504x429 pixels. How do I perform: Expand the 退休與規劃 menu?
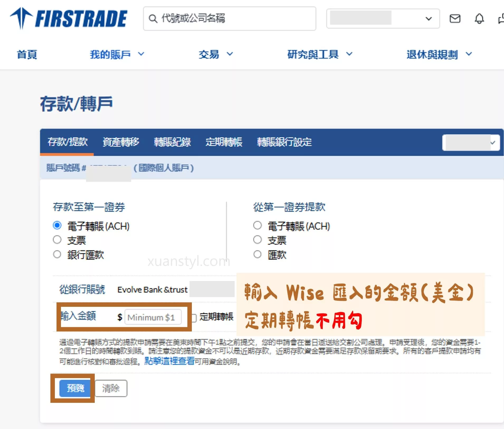[x=439, y=55]
